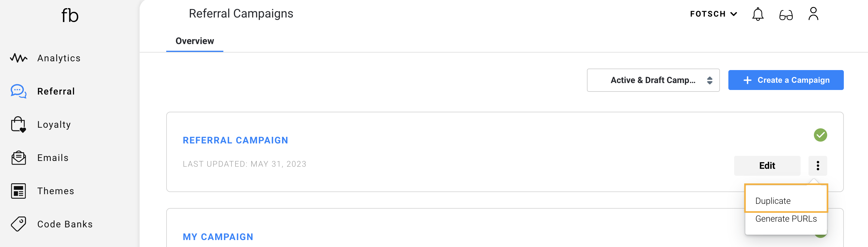Toggle the three-dot campaign options menu
The image size is (868, 247).
tap(818, 165)
